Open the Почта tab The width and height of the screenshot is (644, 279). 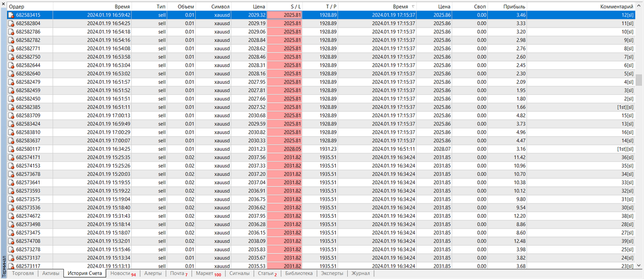tap(179, 274)
